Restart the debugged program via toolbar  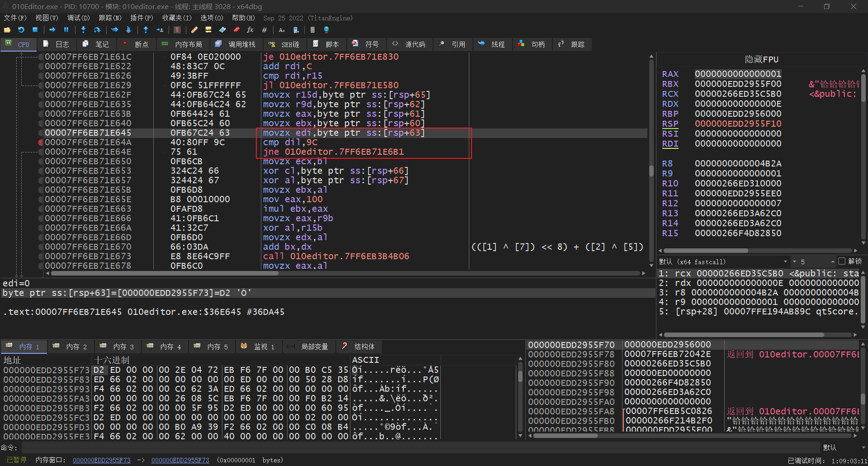tap(21, 30)
